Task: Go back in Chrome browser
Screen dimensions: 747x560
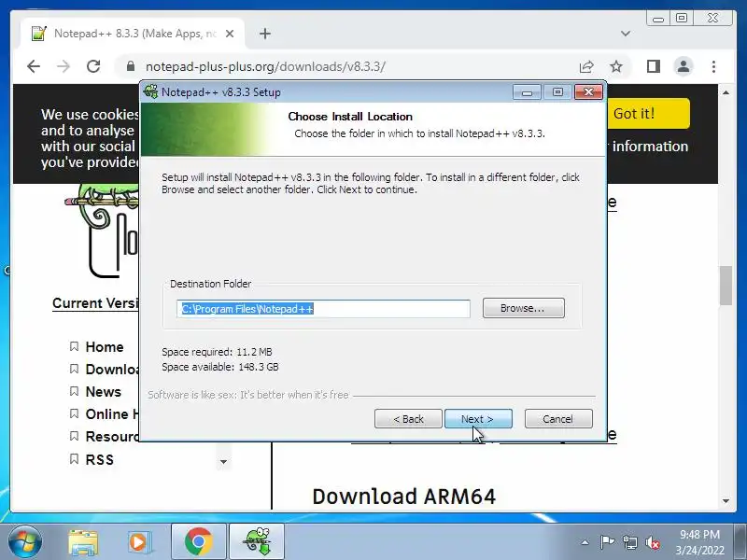Action: (34, 66)
